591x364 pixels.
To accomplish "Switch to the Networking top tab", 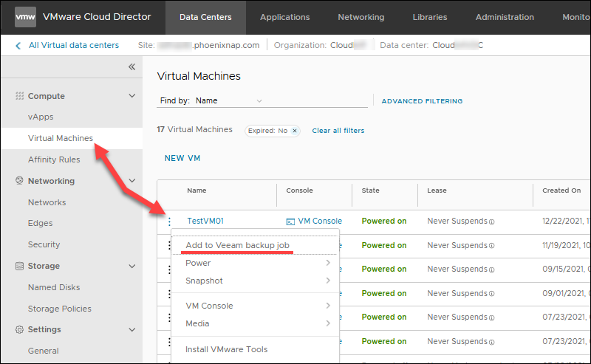I will coord(361,17).
